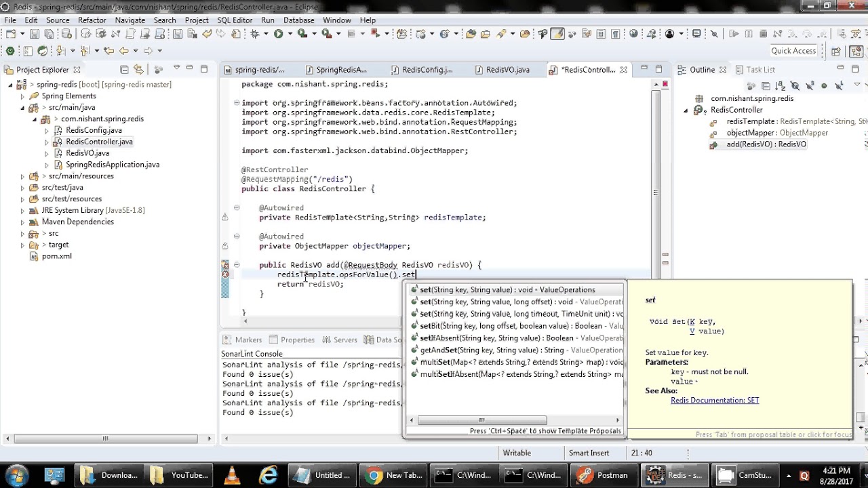Go to Last Edit Location icon
868x488 pixels.
(x=108, y=50)
